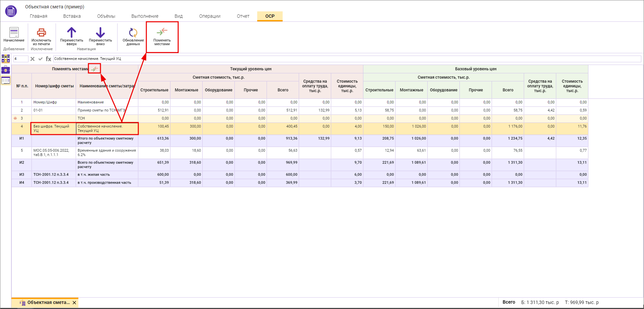Confirm formula entry with checkmark icon
This screenshot has width=644, height=309.
41,59
